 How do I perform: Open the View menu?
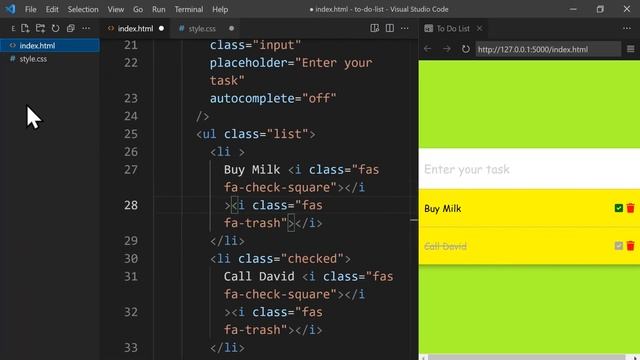tap(116, 9)
